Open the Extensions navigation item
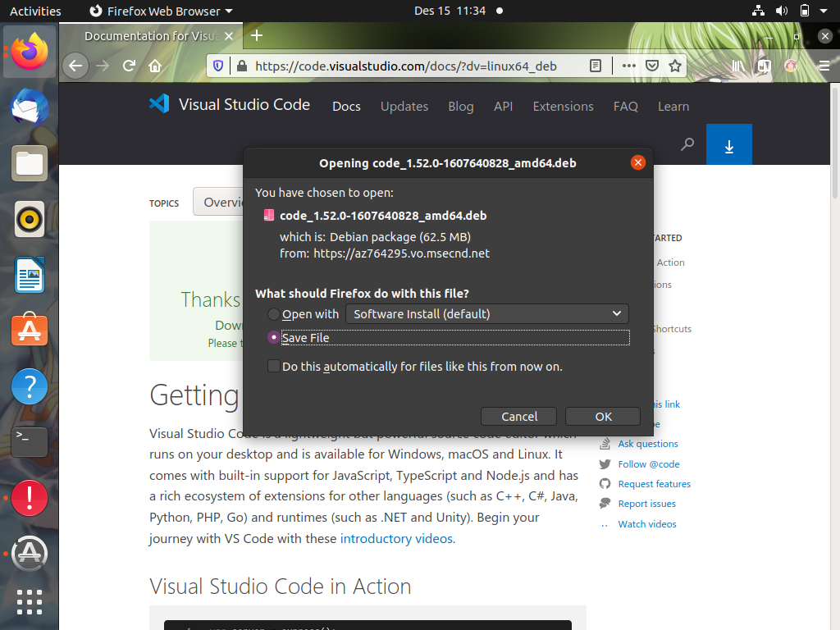Image resolution: width=840 pixels, height=630 pixels. coord(563,106)
